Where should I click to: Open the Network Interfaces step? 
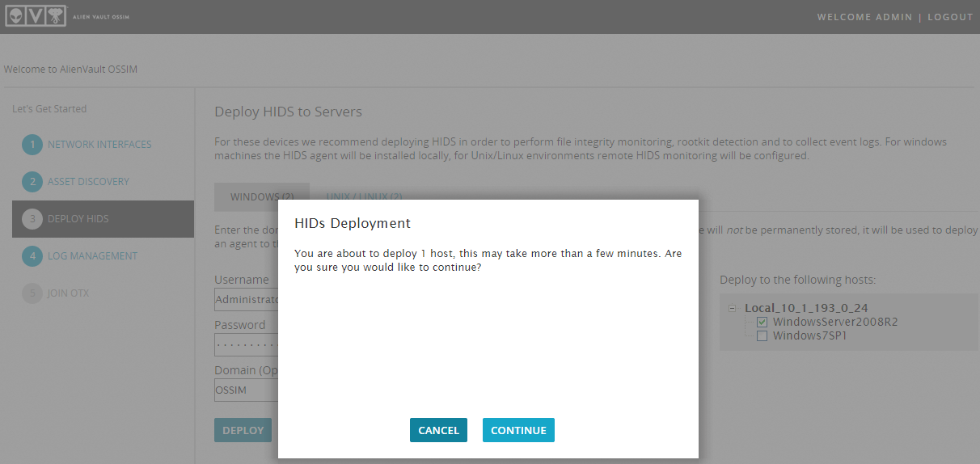tap(99, 145)
